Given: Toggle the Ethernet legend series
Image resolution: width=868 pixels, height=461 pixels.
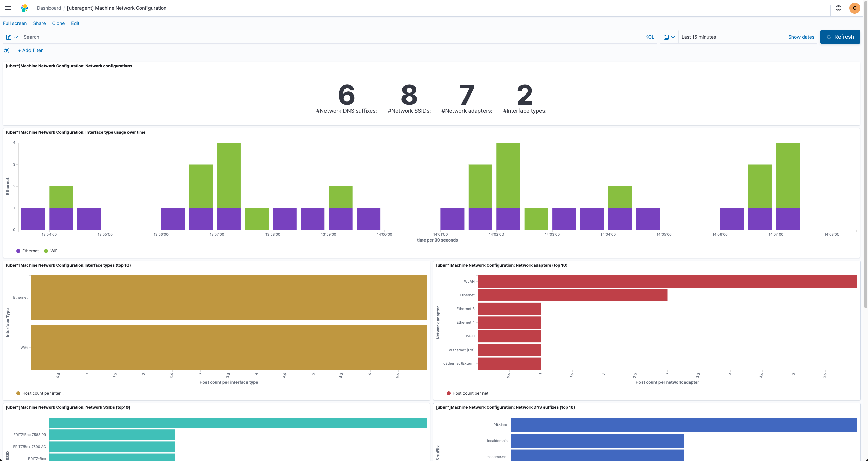Looking at the screenshot, I should tap(27, 251).
